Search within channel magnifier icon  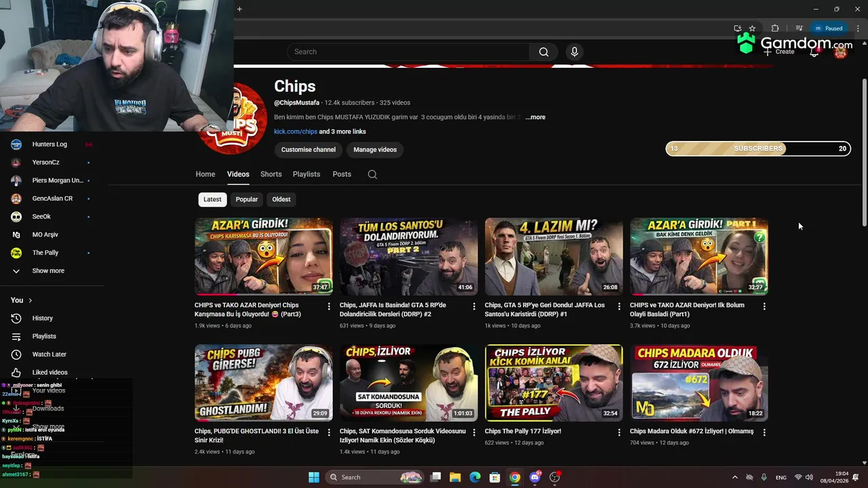coord(372,174)
